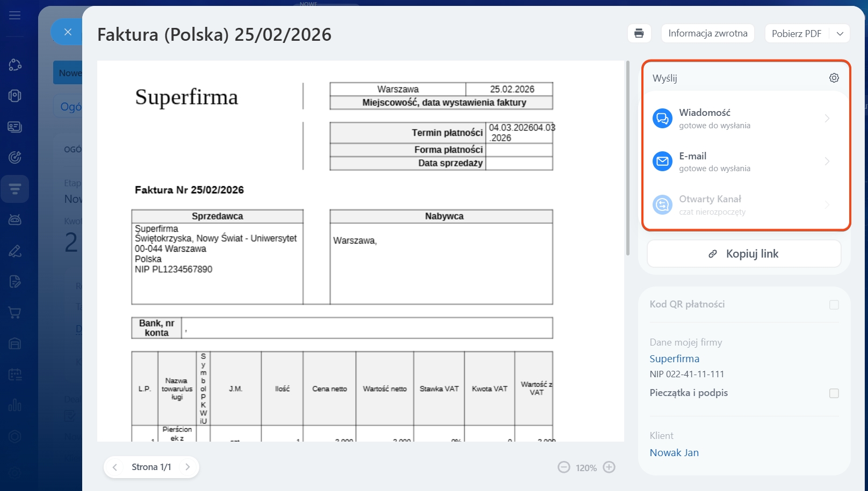Click the zoom in plus icon
This screenshot has height=491, width=868.
(x=609, y=467)
